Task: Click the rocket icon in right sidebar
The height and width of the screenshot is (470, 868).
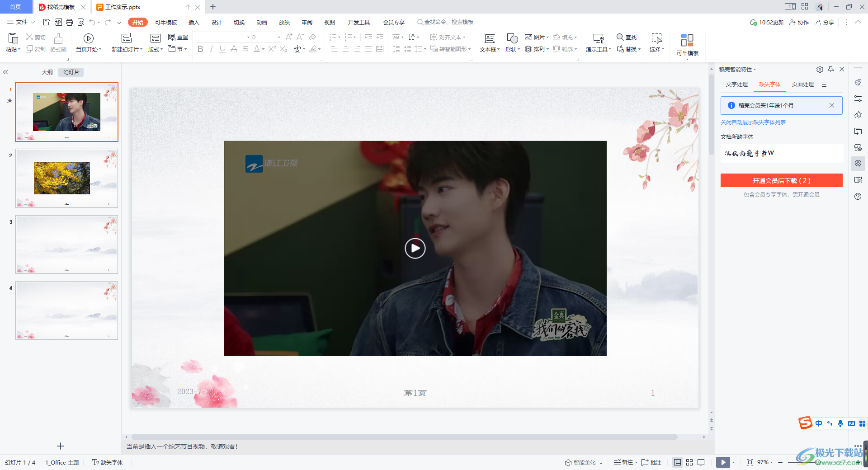Action: tap(858, 82)
